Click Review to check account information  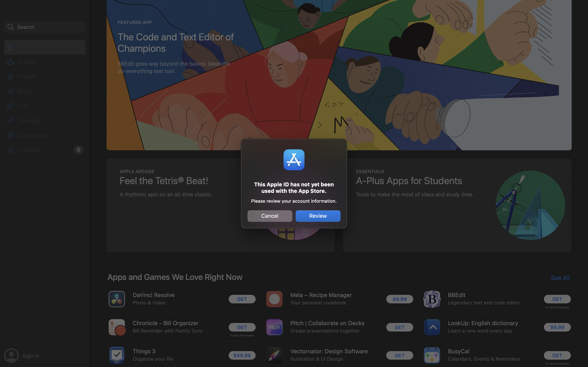[x=318, y=216]
